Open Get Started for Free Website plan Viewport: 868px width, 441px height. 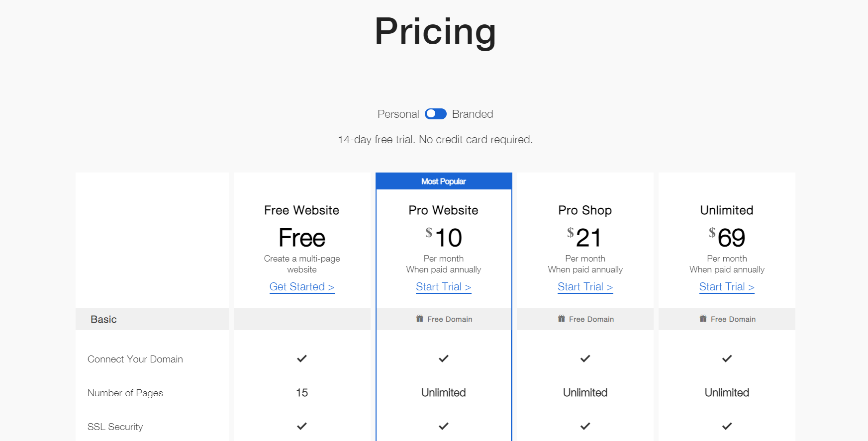click(301, 287)
